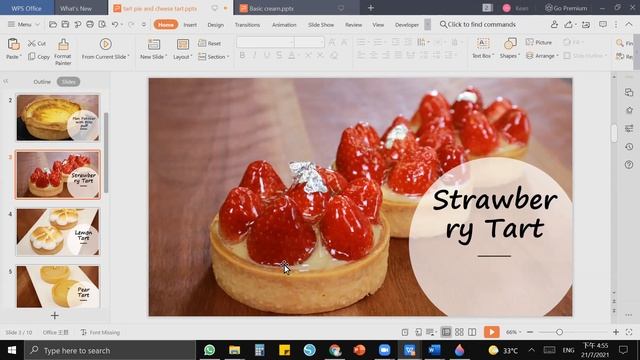Switch to Slide Sorter view
This screenshot has height=360, width=640.
459,332
